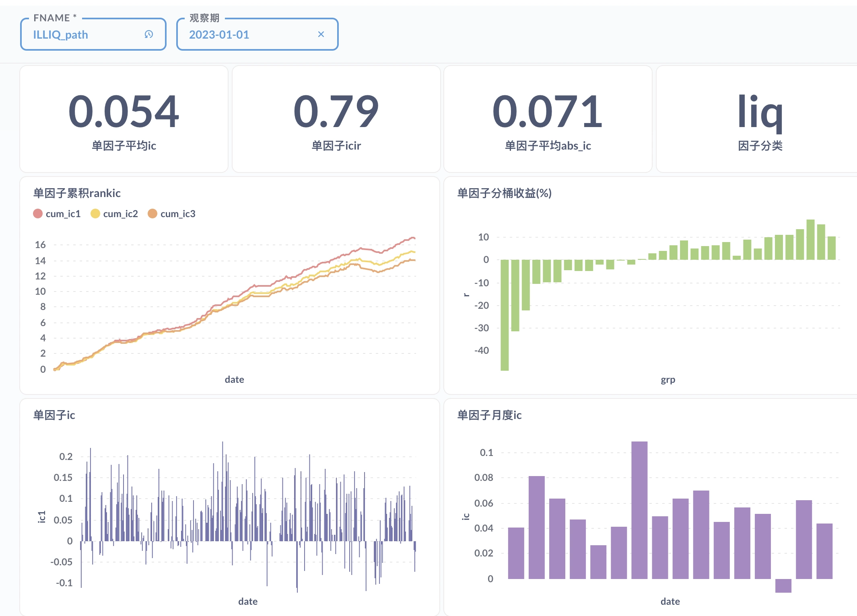Screen dimensions: 857x616
Task: Clear the 2023-01-01 date filter
Action: 321,35
